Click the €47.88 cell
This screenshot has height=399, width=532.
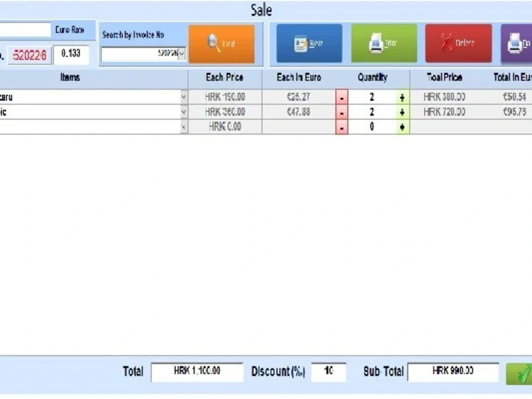298,112
